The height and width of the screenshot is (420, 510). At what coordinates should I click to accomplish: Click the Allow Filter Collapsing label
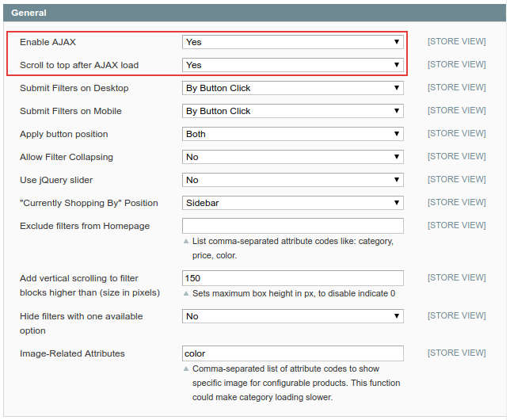click(x=67, y=157)
